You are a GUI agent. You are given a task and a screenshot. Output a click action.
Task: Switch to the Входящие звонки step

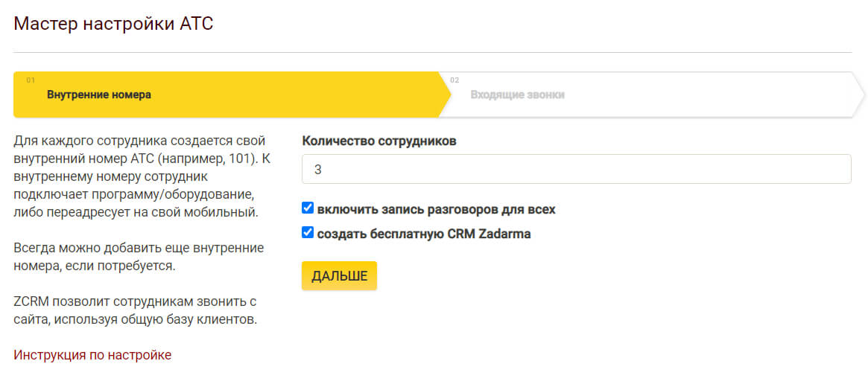[x=517, y=95]
